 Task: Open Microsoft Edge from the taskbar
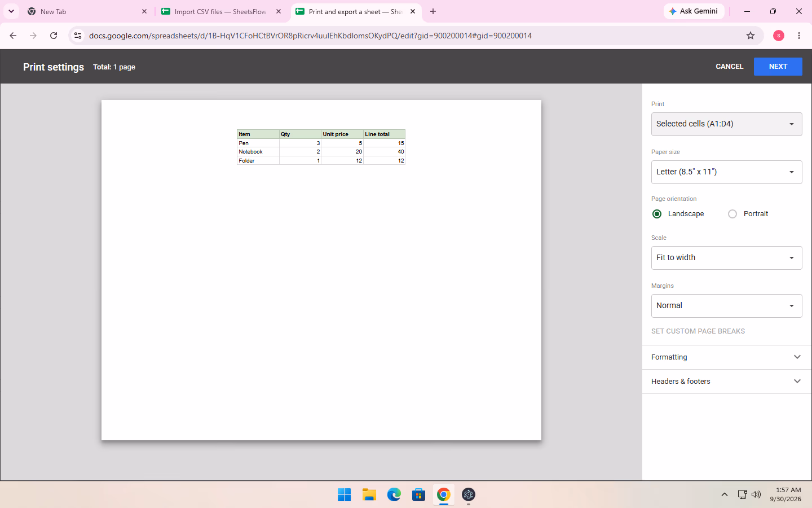pos(394,495)
